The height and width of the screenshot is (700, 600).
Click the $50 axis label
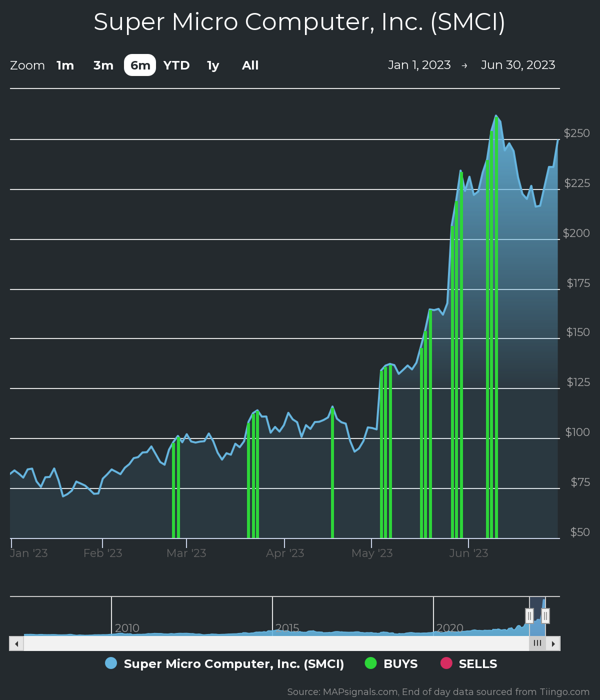[x=580, y=532]
